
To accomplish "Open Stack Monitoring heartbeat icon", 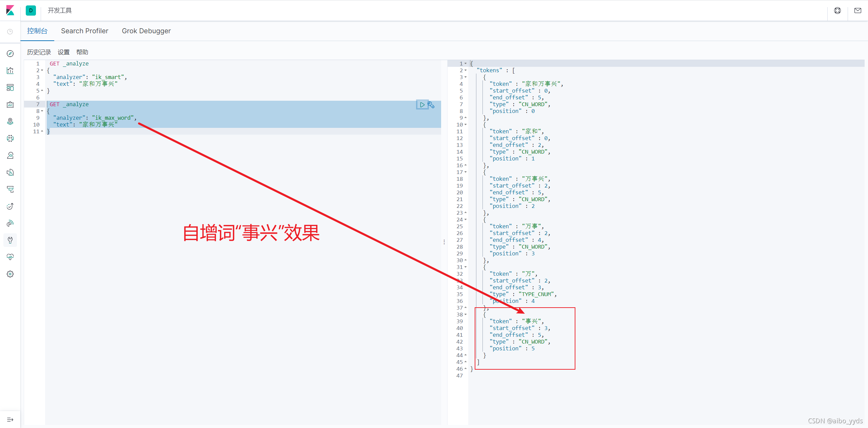I will tap(10, 257).
